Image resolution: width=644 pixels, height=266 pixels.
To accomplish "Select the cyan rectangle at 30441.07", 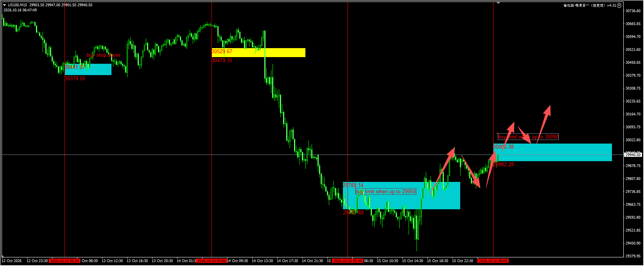I will point(88,69).
